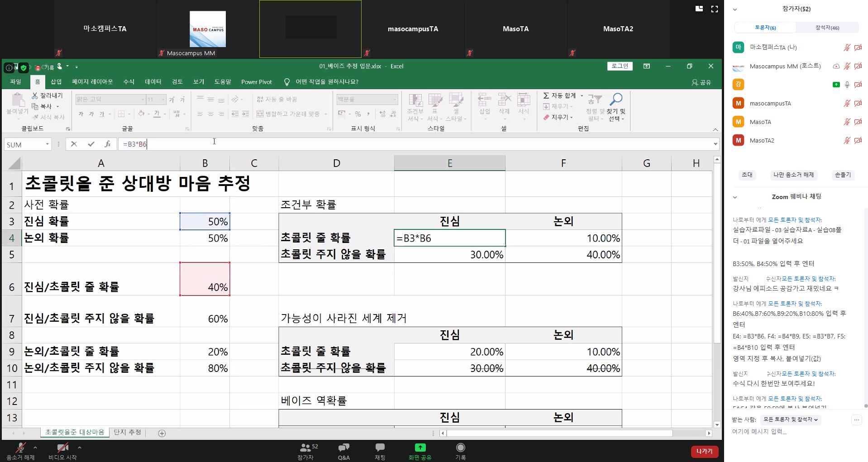Click the record icon in Zoom toolbar
This screenshot has width=868, height=462.
[x=460, y=448]
